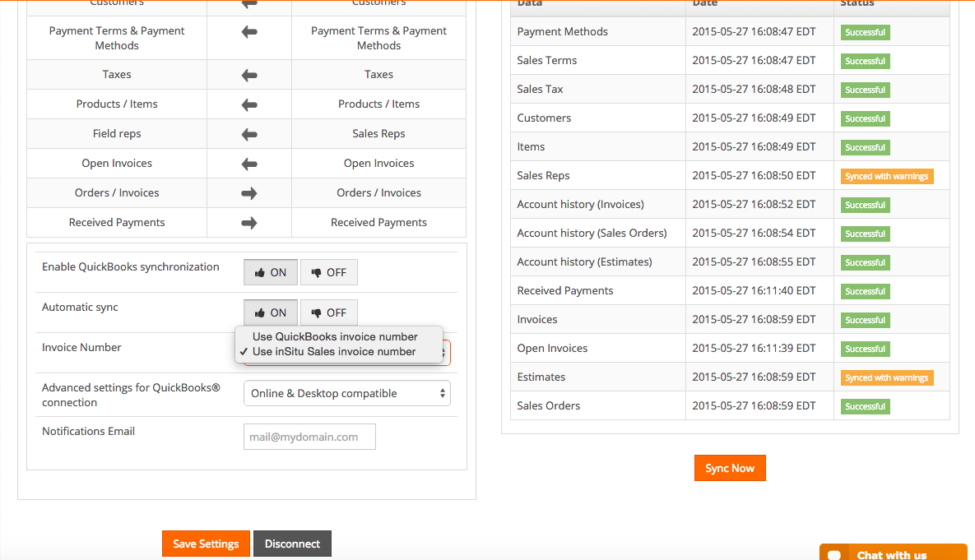Click the arrow icon in Payment Terms row
The width and height of the screenshot is (975, 560).
[249, 32]
